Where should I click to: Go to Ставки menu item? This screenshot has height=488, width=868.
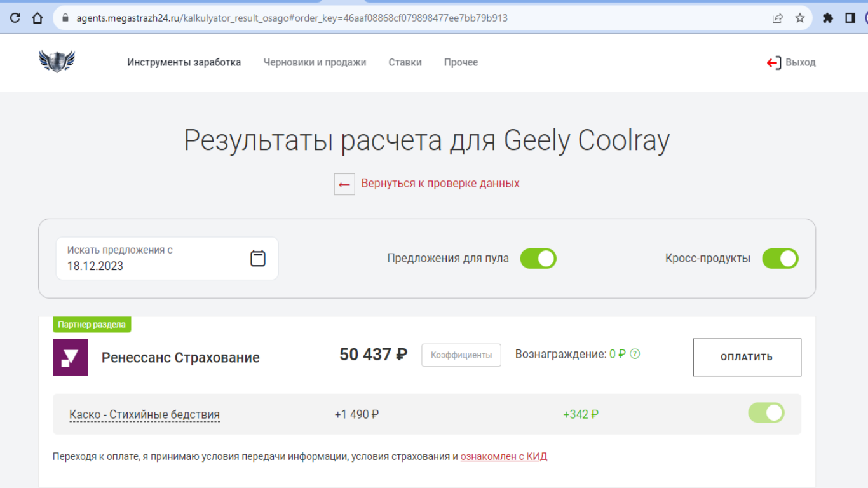[x=405, y=62]
